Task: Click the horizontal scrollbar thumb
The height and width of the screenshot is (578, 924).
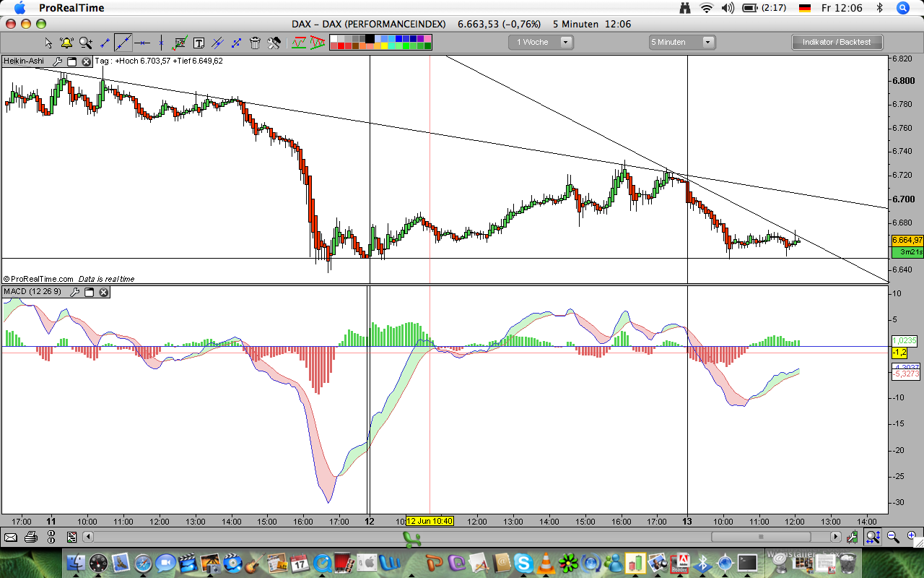Action: click(x=761, y=537)
